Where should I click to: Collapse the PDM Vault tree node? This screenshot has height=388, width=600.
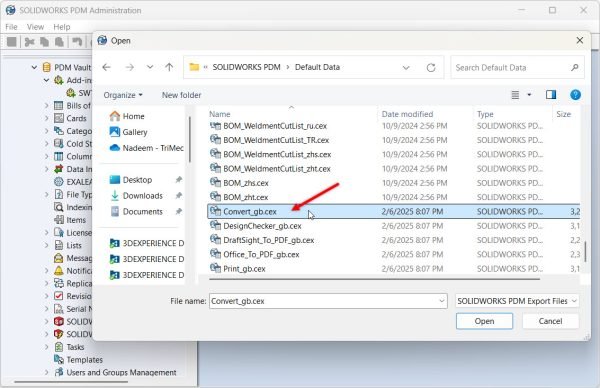[x=34, y=67]
